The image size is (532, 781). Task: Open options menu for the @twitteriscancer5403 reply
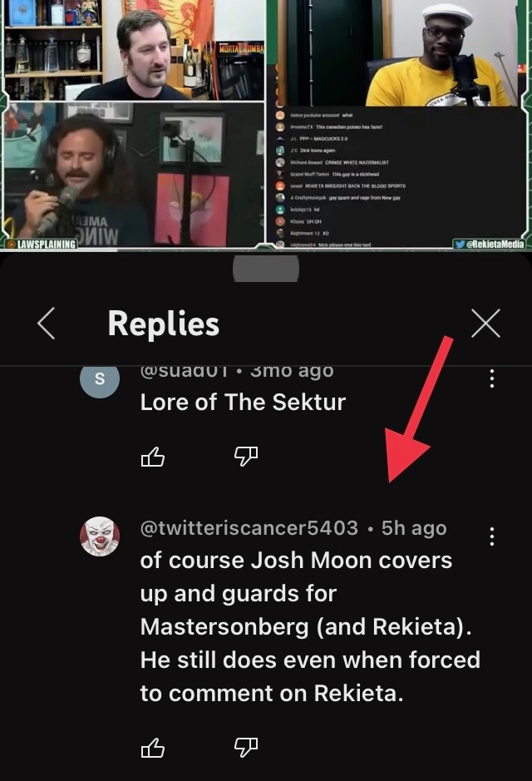click(492, 536)
